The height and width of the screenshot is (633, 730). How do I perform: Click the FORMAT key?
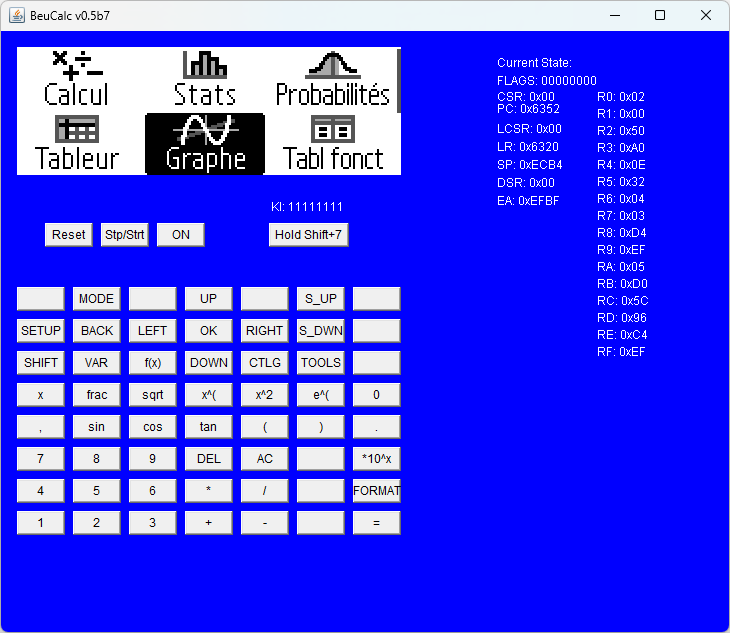click(x=376, y=491)
